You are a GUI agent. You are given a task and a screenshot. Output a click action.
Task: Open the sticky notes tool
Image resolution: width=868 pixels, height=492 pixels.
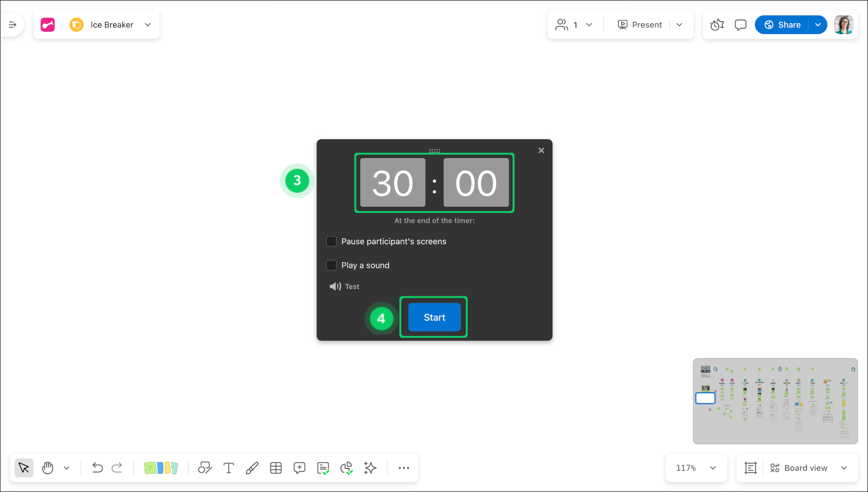click(x=161, y=467)
